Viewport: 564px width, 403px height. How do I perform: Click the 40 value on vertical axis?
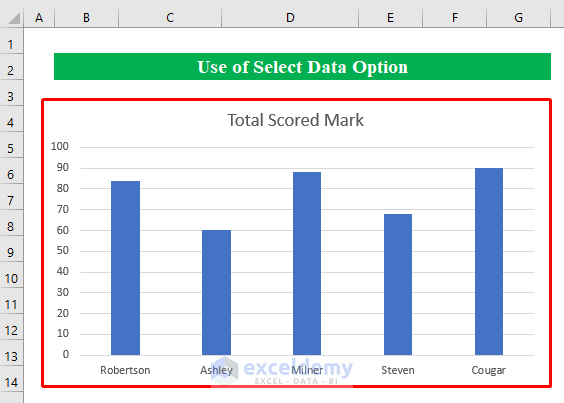click(63, 271)
